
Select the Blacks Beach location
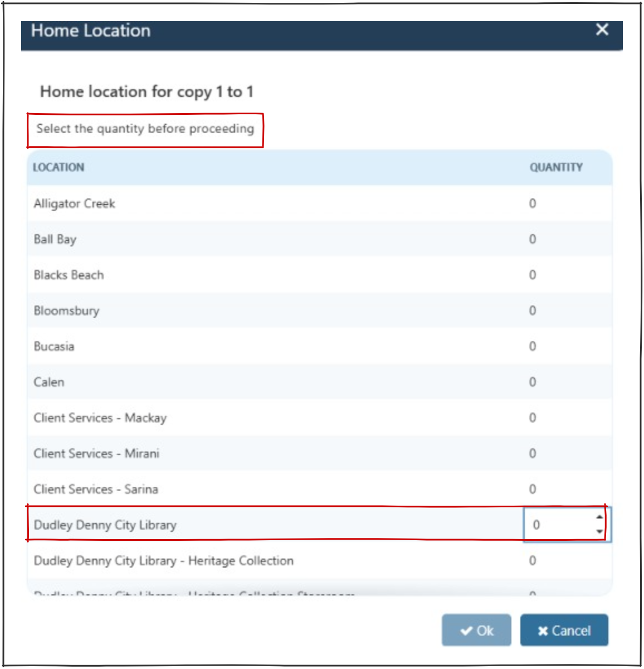(69, 275)
